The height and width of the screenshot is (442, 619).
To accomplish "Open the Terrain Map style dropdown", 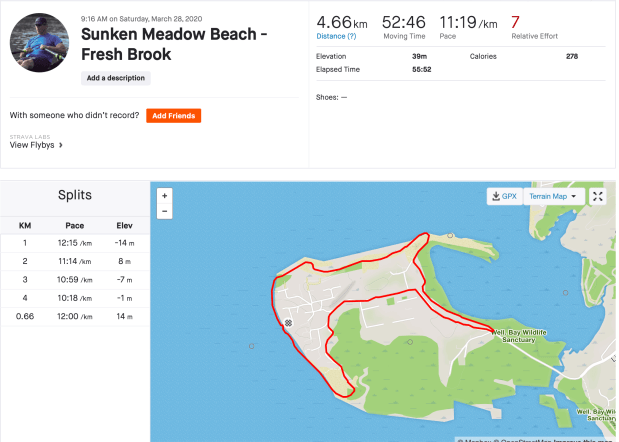I will (x=554, y=197).
